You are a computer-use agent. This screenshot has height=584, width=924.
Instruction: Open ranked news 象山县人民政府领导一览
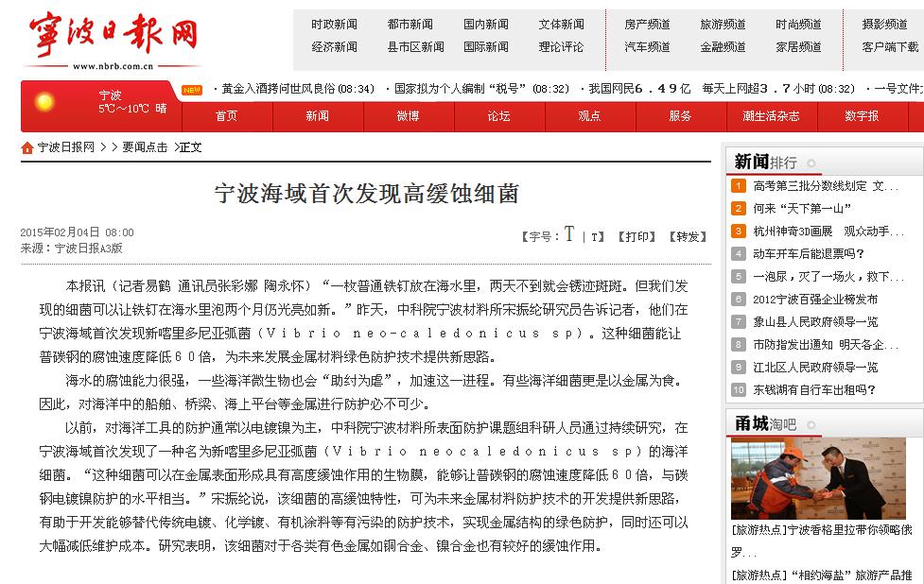815,322
